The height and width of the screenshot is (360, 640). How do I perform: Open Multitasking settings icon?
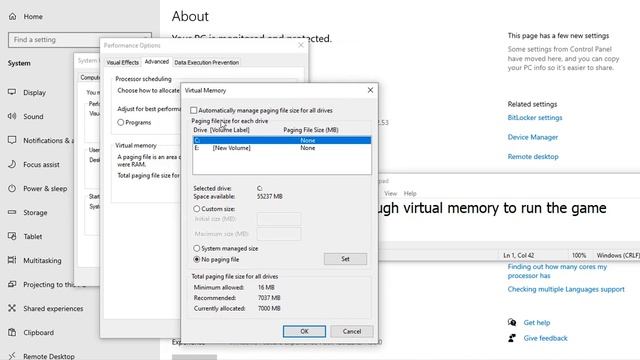point(12,260)
